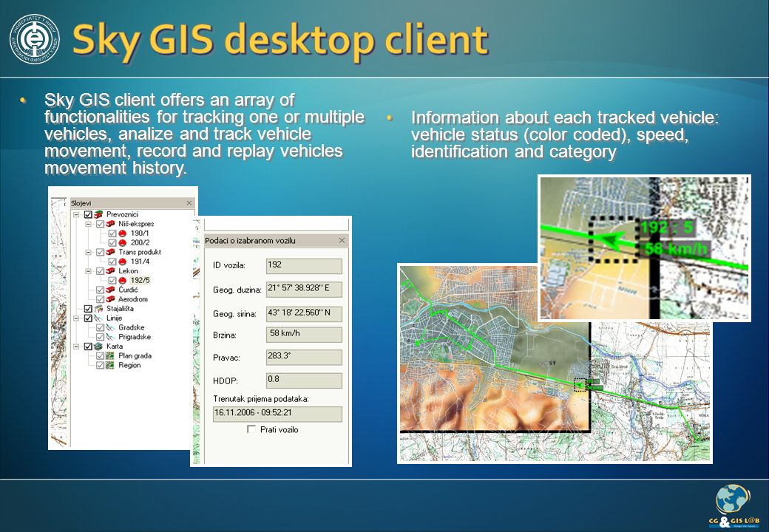Select the 200/2 vehicle label in tree
The width and height of the screenshot is (769, 532).
140,243
